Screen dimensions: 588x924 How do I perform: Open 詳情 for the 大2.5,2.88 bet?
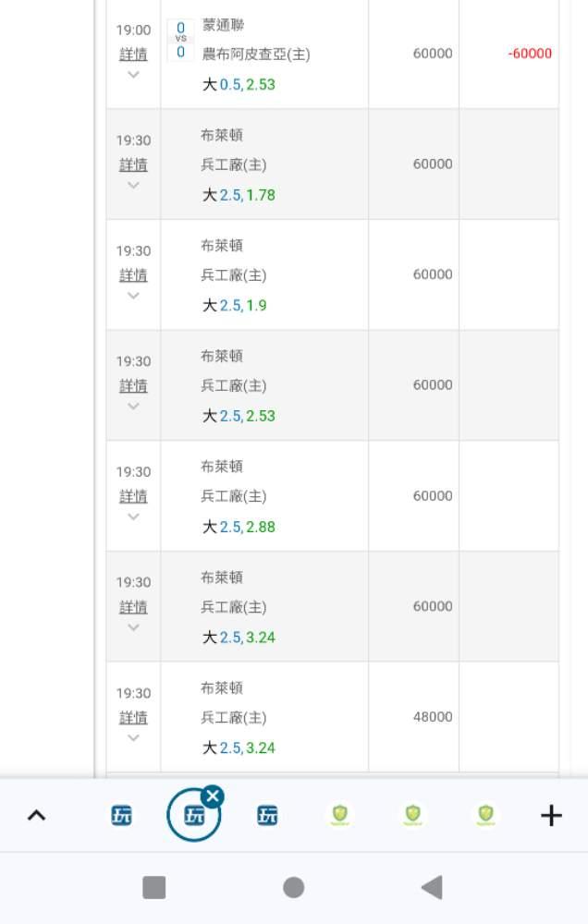[133, 497]
